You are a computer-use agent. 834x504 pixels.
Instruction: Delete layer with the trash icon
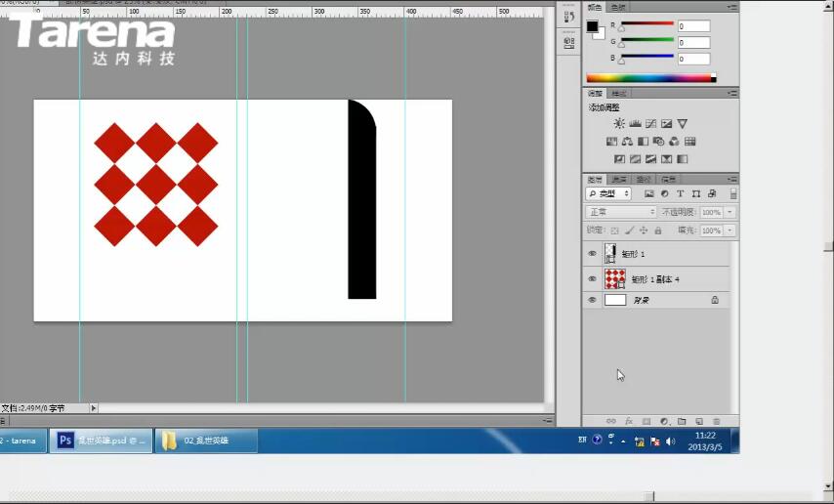717,421
